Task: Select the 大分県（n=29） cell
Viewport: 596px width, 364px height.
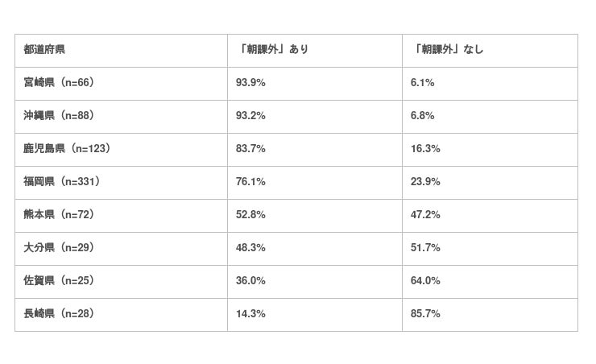Action: pyautogui.click(x=60, y=248)
